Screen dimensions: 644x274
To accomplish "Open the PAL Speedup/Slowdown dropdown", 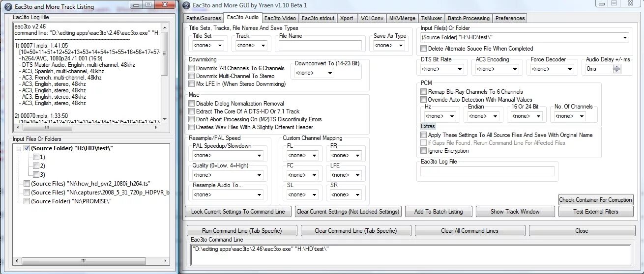I will click(228, 155).
